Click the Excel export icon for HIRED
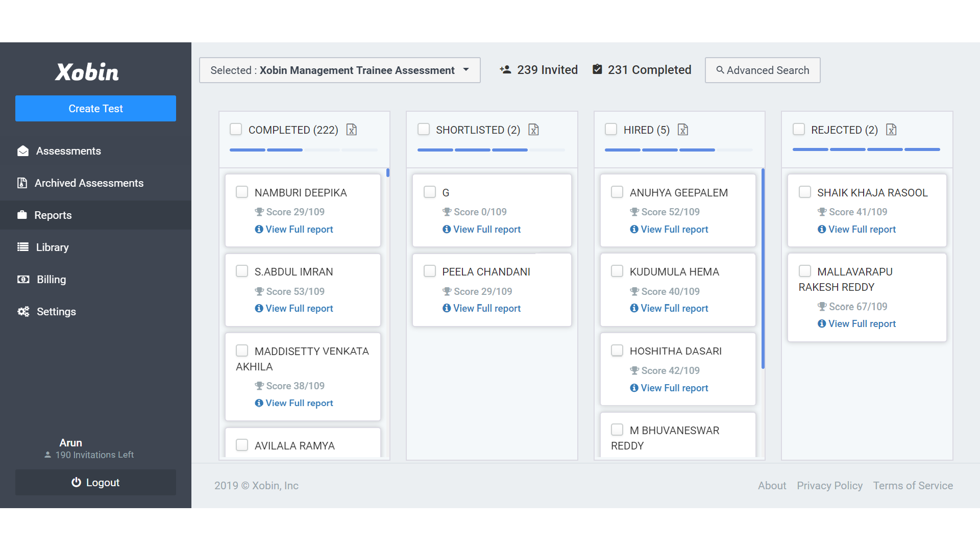Screen dimensions: 980x551 coord(683,130)
